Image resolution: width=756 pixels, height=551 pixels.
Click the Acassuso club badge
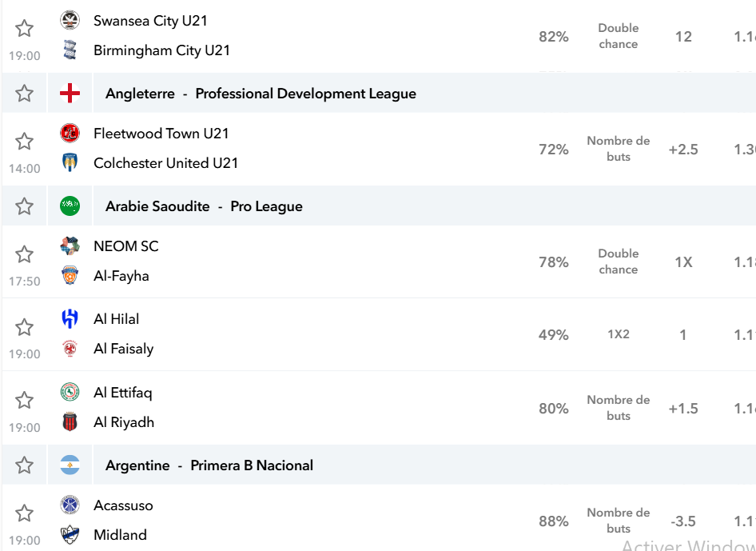(70, 505)
